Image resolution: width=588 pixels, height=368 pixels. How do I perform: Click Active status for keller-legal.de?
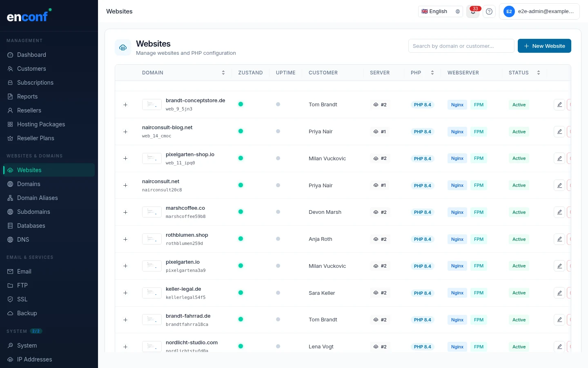[x=519, y=293]
